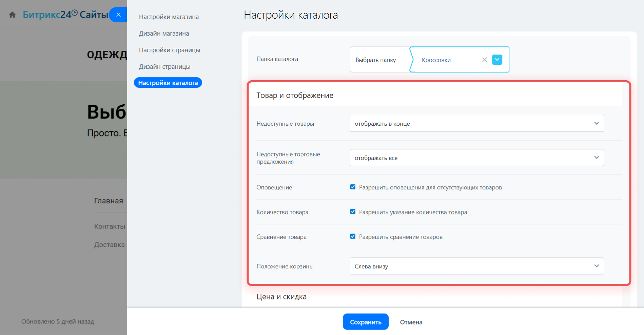Select the Кроссовки folder breadcrumb
The width and height of the screenshot is (644, 335).
click(436, 60)
